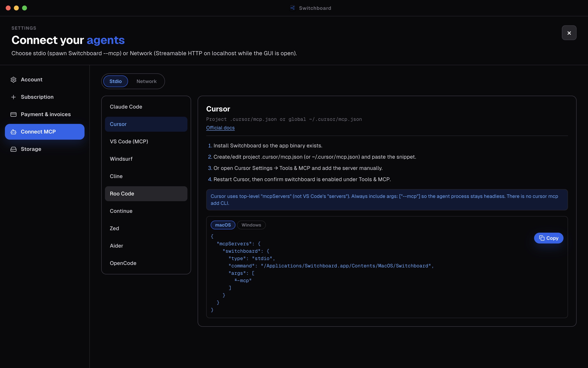Image resolution: width=588 pixels, height=368 pixels.
Task: Open Account settings section
Action: pyautogui.click(x=45, y=80)
